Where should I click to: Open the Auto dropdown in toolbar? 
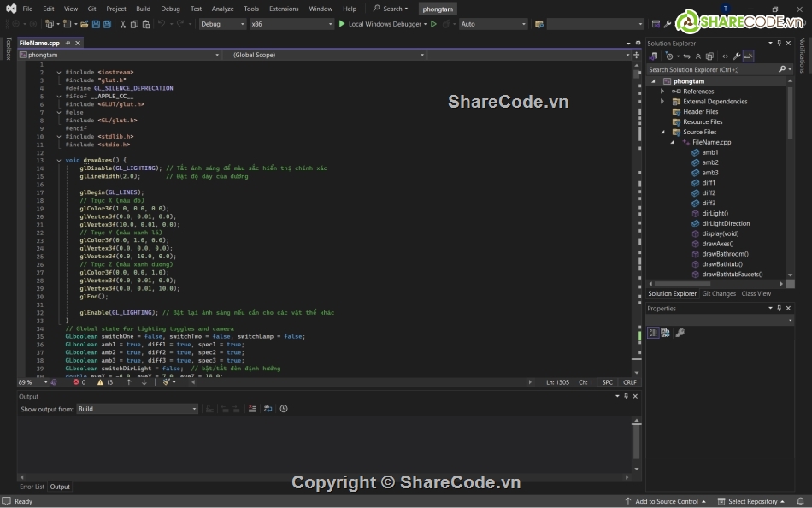pyautogui.click(x=493, y=24)
